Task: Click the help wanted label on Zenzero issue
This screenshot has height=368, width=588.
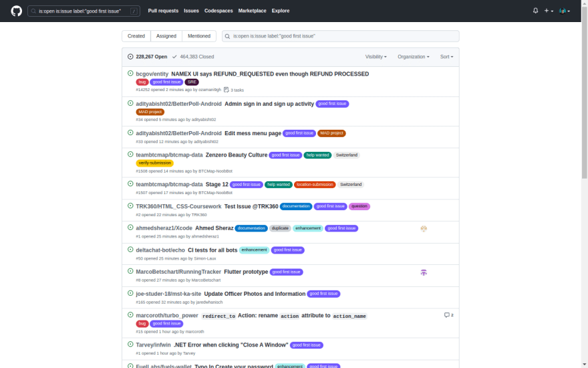Action: click(x=317, y=155)
